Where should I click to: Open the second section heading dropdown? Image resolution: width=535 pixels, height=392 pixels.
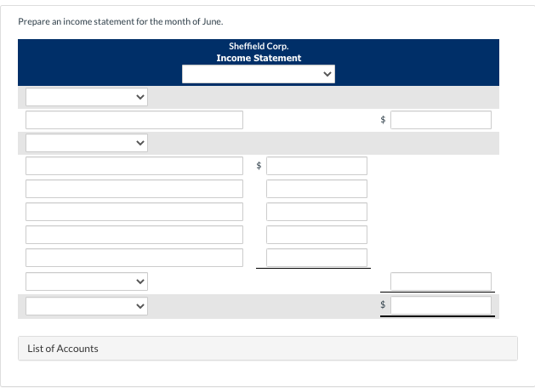point(87,143)
